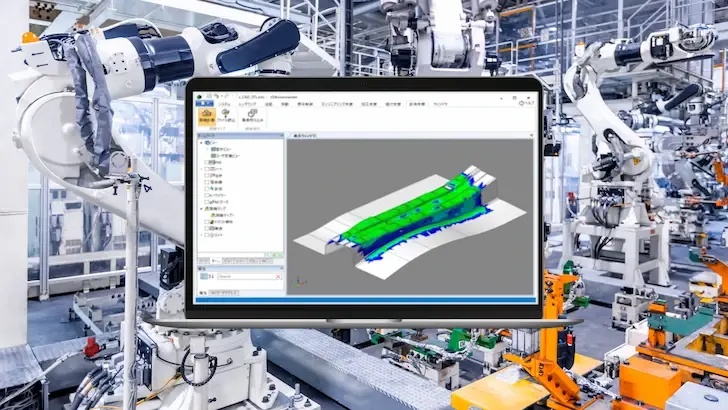Select the child item under the colored-map node

(x=222, y=215)
